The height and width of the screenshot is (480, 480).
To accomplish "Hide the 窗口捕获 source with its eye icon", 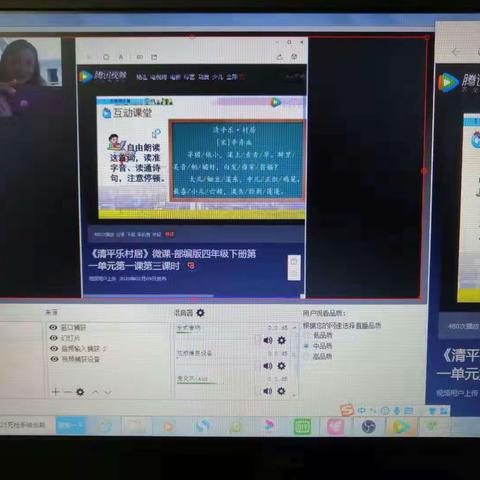I will point(53,327).
